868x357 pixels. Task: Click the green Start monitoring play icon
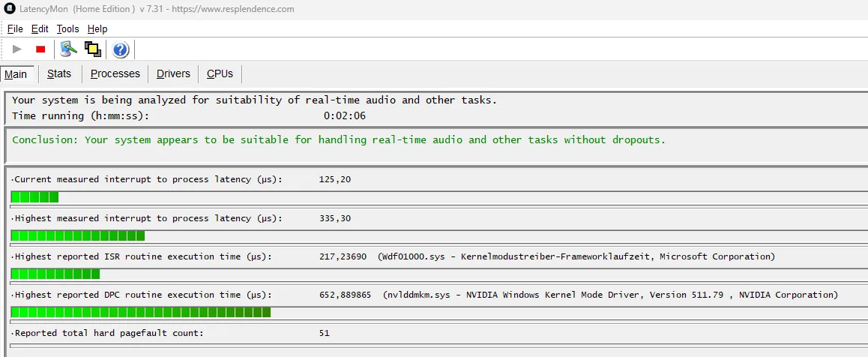click(17, 49)
